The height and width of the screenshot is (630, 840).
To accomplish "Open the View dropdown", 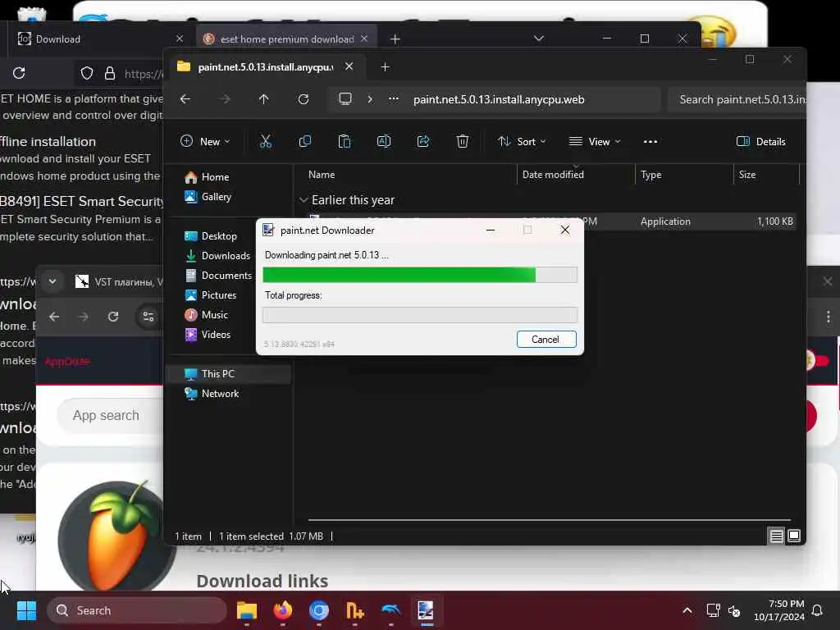I will click(x=594, y=141).
